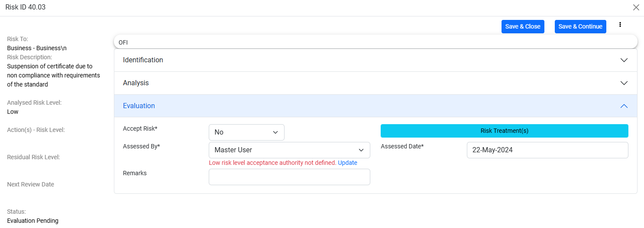Open the Accept Risk dropdown
Viewport: 644px width, 228px height.
(x=246, y=132)
